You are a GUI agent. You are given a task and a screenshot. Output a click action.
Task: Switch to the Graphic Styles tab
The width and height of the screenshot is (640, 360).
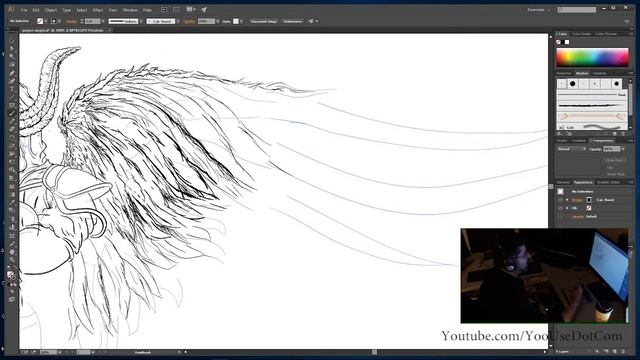coord(608,182)
